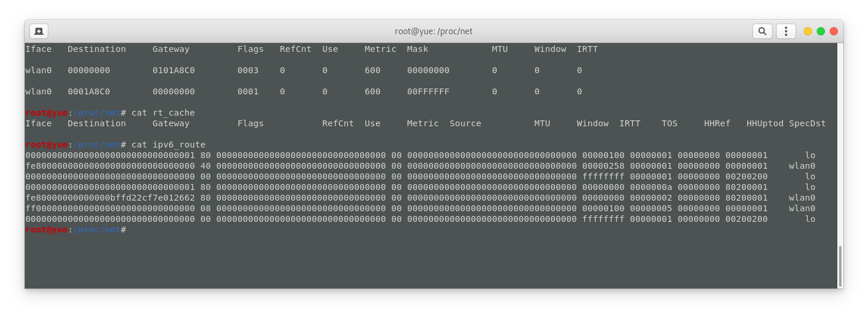Image resolution: width=868 pixels, height=318 pixels.
Task: Click wlan0 on the ff00 route line
Action: point(802,208)
